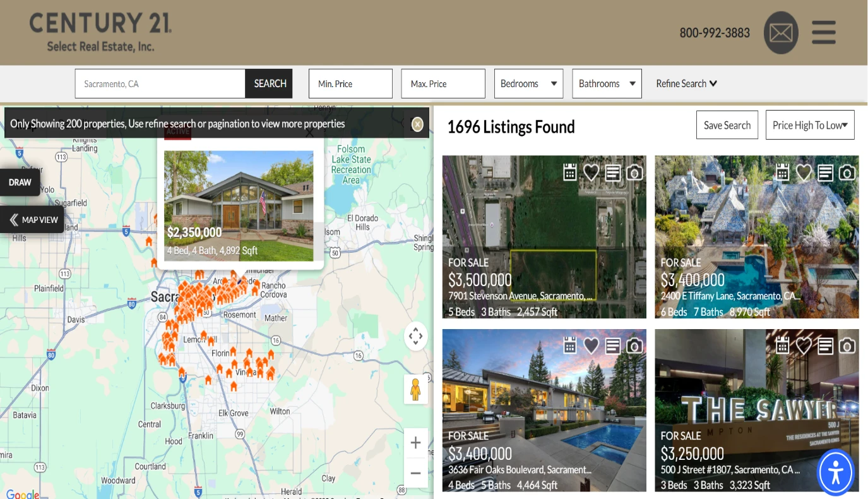
Task: View details list for 500 J Street #1807
Action: 826,346
